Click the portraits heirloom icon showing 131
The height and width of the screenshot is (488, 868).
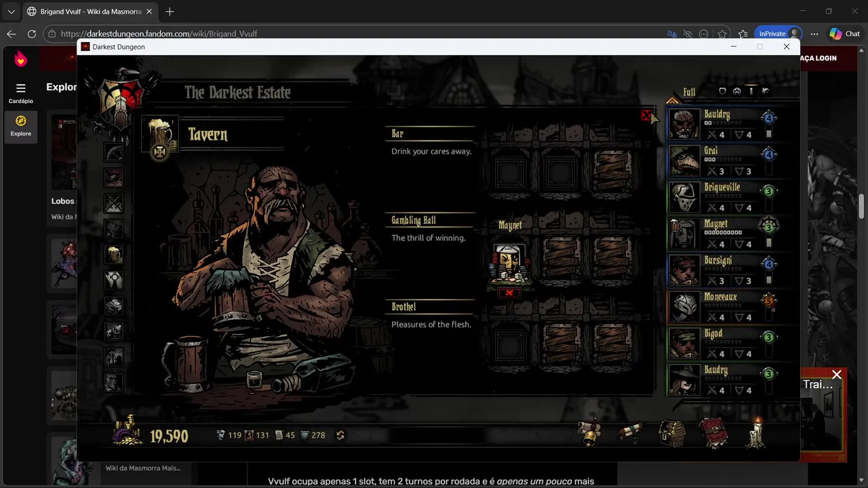[x=249, y=435]
